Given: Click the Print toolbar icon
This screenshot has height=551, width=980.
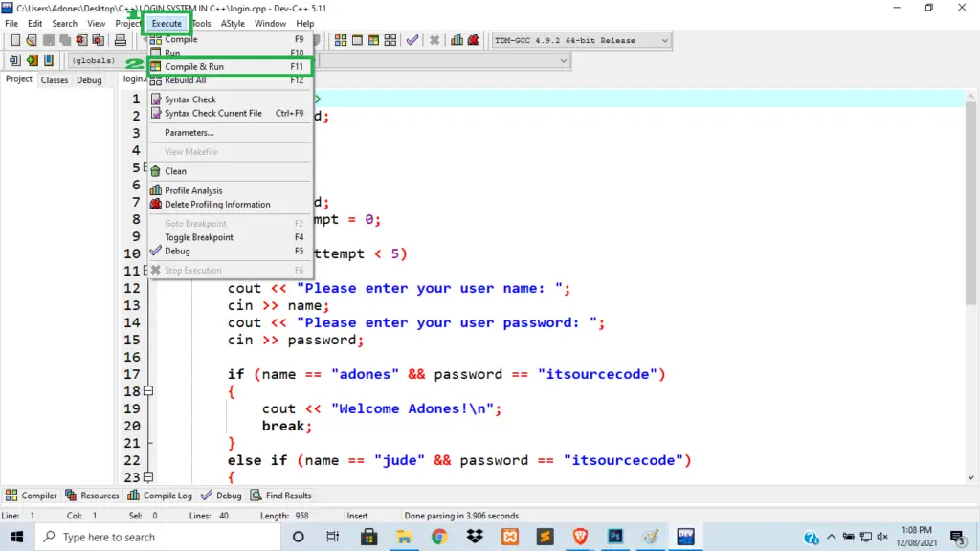Looking at the screenshot, I should click(x=120, y=40).
